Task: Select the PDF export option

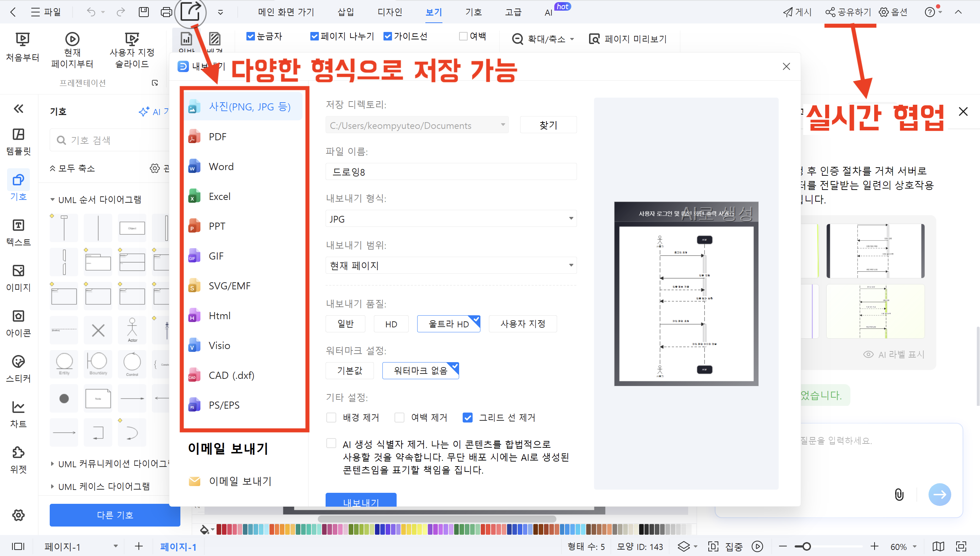Action: click(218, 137)
